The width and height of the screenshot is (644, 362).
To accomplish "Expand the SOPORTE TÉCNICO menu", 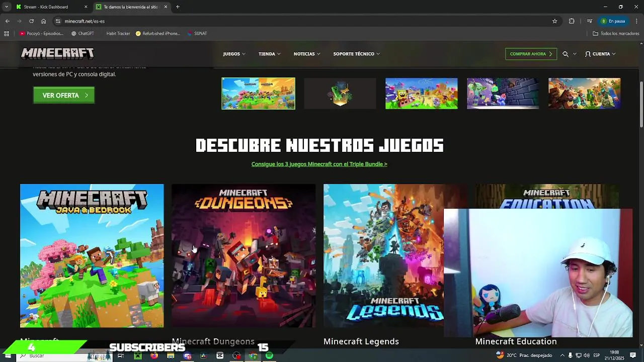I will click(356, 54).
